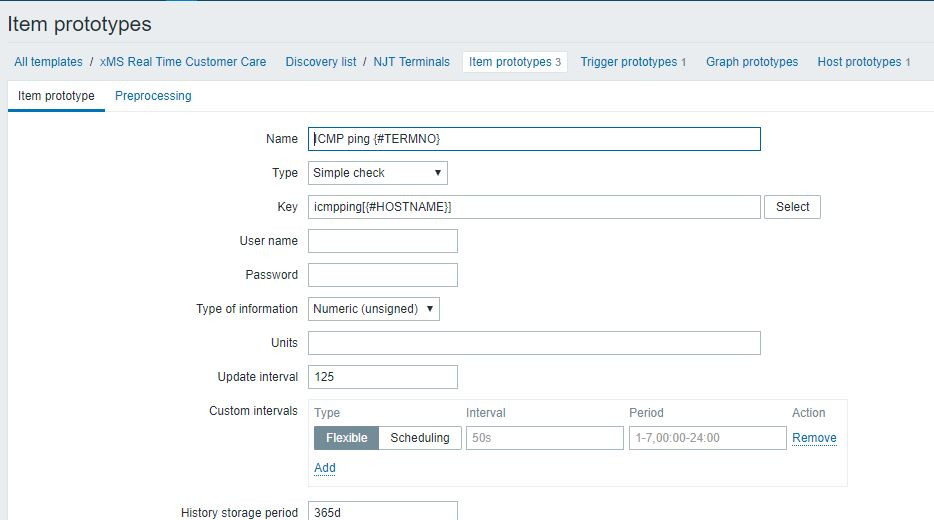Viewport: 934px width, 520px height.
Task: Click the Select button beside Key
Action: tap(792, 207)
